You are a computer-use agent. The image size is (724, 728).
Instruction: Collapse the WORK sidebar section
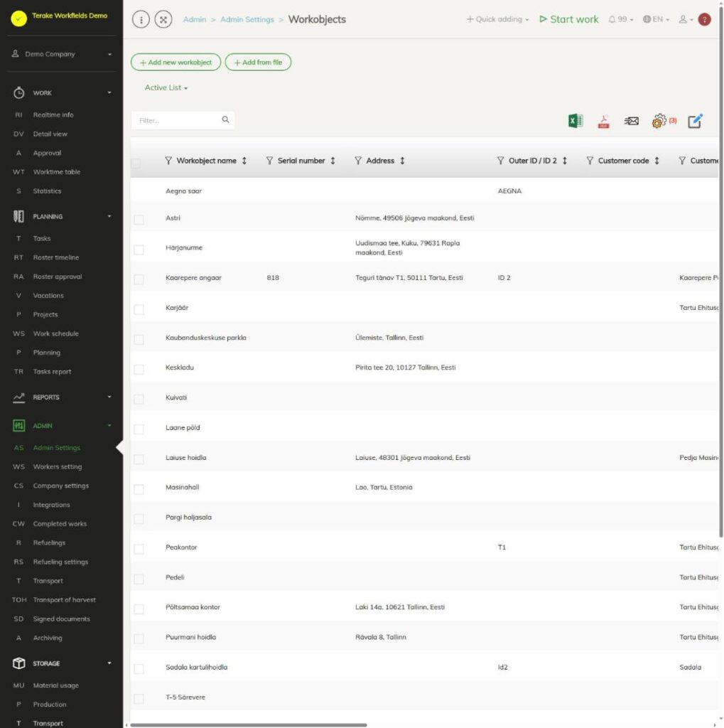coord(109,93)
